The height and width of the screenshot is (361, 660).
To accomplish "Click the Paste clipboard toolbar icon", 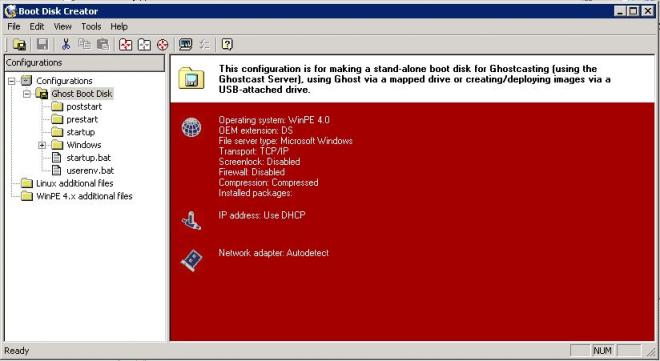I will [x=103, y=44].
